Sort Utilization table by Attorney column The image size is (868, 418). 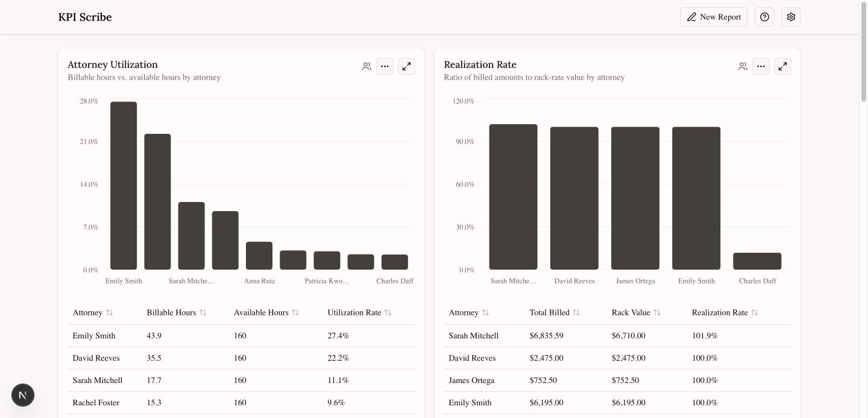point(93,312)
